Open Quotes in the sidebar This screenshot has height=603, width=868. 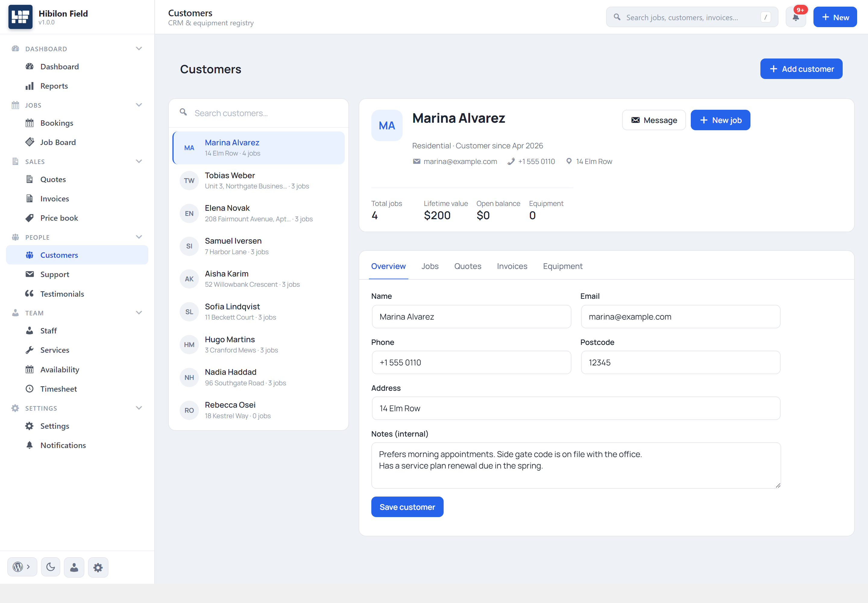click(77, 179)
